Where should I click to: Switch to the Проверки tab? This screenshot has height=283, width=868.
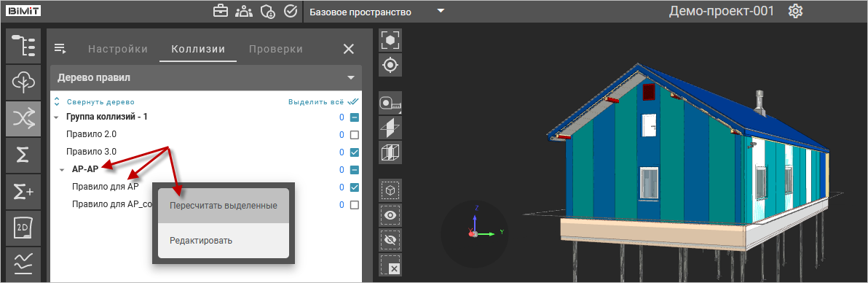[276, 49]
